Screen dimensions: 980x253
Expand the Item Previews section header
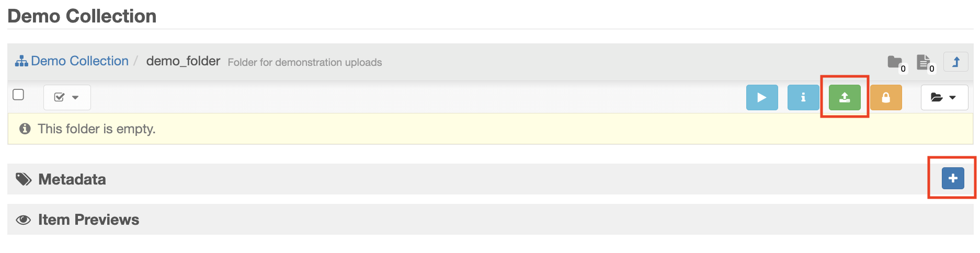coord(88,220)
